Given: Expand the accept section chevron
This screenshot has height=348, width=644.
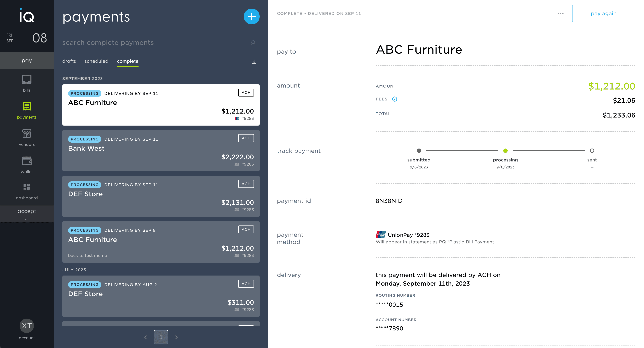Looking at the screenshot, I should 26,220.
